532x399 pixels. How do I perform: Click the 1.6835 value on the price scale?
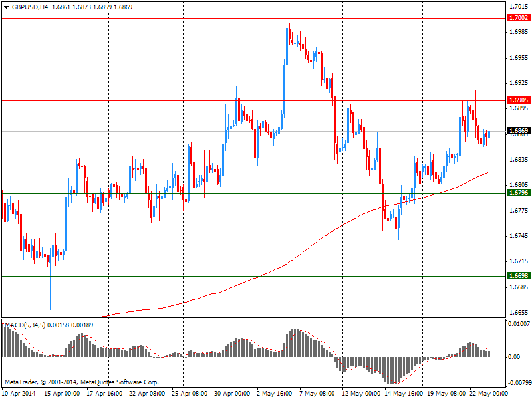click(x=519, y=160)
